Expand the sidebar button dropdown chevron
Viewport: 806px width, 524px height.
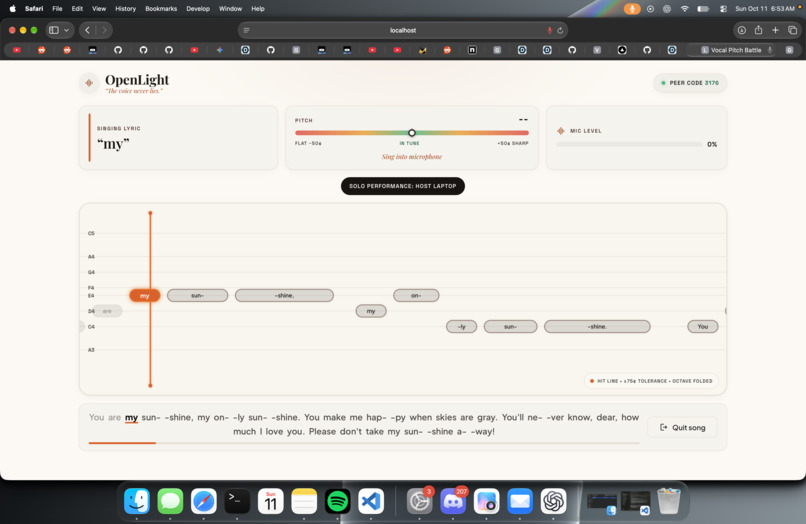pyautogui.click(x=66, y=30)
